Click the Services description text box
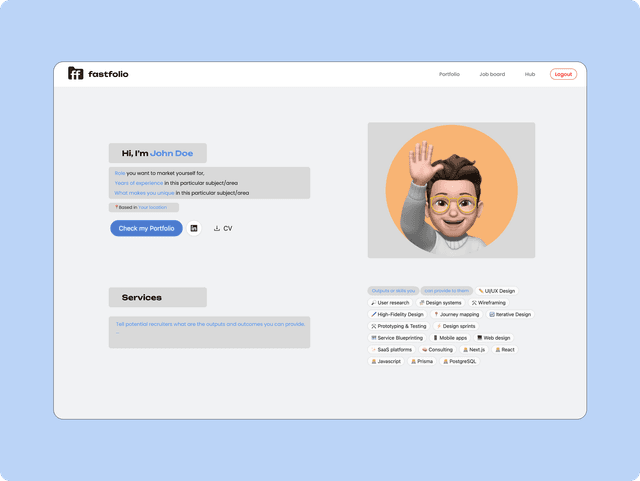Screen dimensions: 640x481 [x=209, y=332]
